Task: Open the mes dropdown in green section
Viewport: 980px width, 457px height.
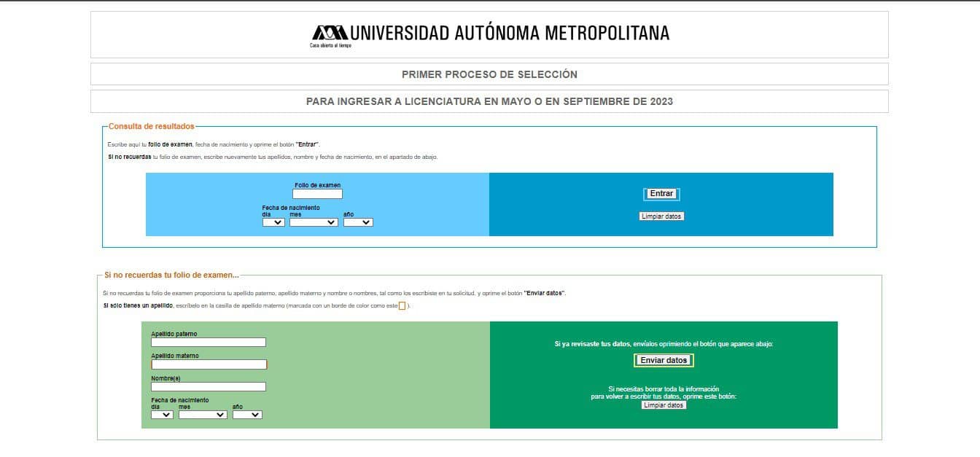Action: [203, 415]
